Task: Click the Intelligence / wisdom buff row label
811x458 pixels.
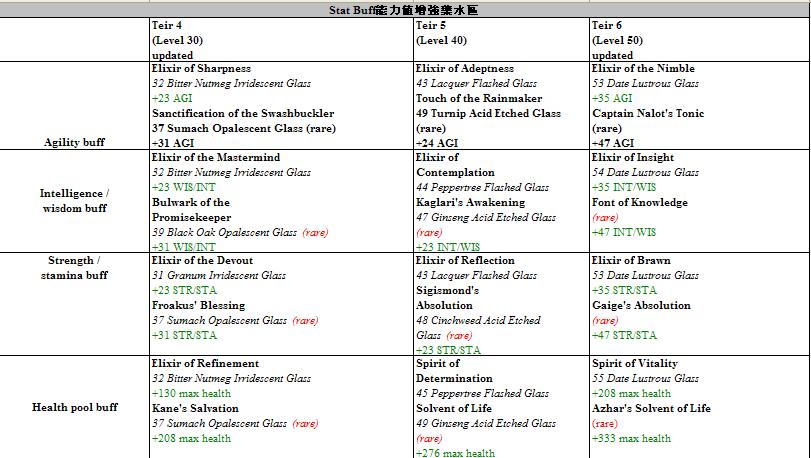Action: (x=74, y=201)
